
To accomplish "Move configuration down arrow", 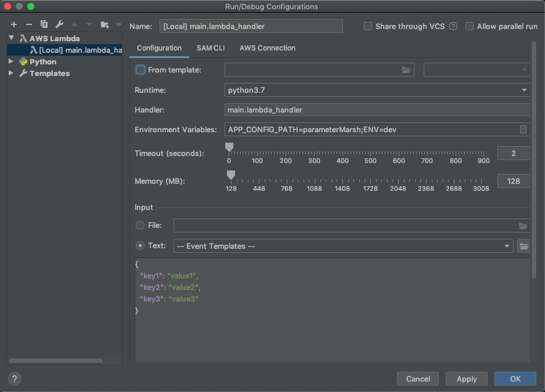I will tap(89, 24).
